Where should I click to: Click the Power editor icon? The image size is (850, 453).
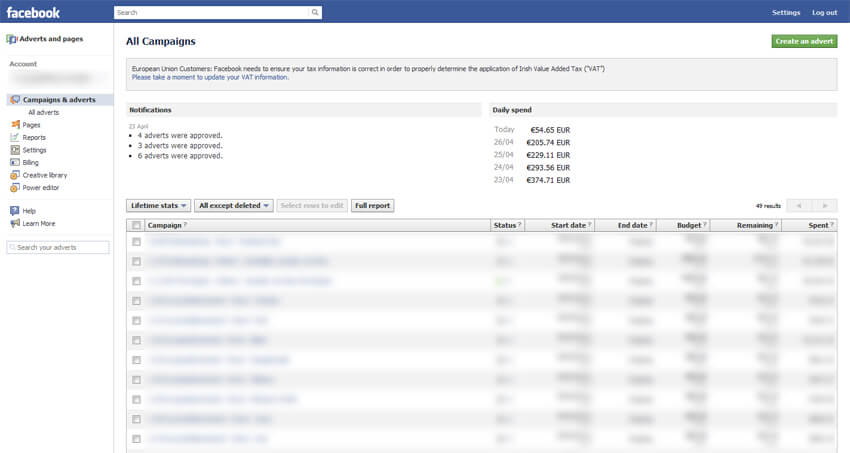tap(15, 187)
